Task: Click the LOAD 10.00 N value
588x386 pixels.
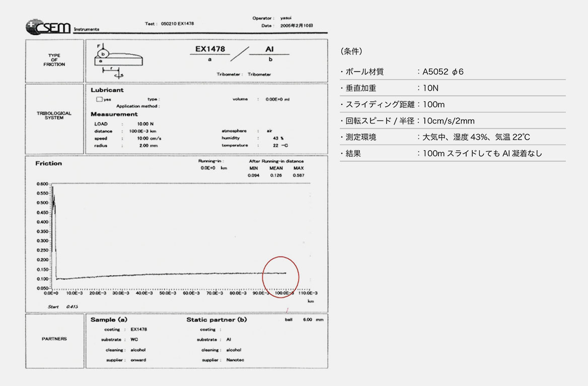Action: pyautogui.click(x=142, y=123)
